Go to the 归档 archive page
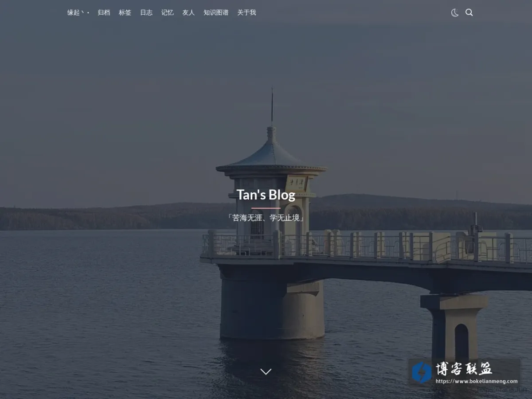Image resolution: width=532 pixels, height=399 pixels. coord(104,13)
